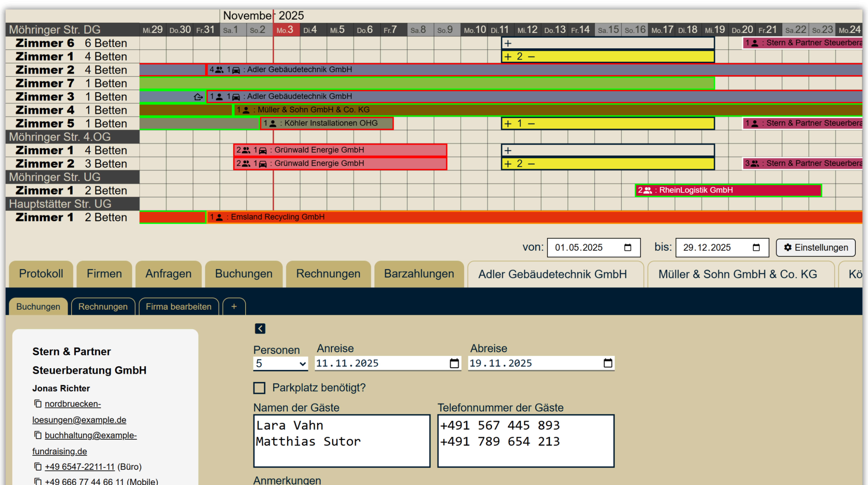
Task: Click minus on the yellow DG Zimmer 5 bar
Action: click(531, 124)
